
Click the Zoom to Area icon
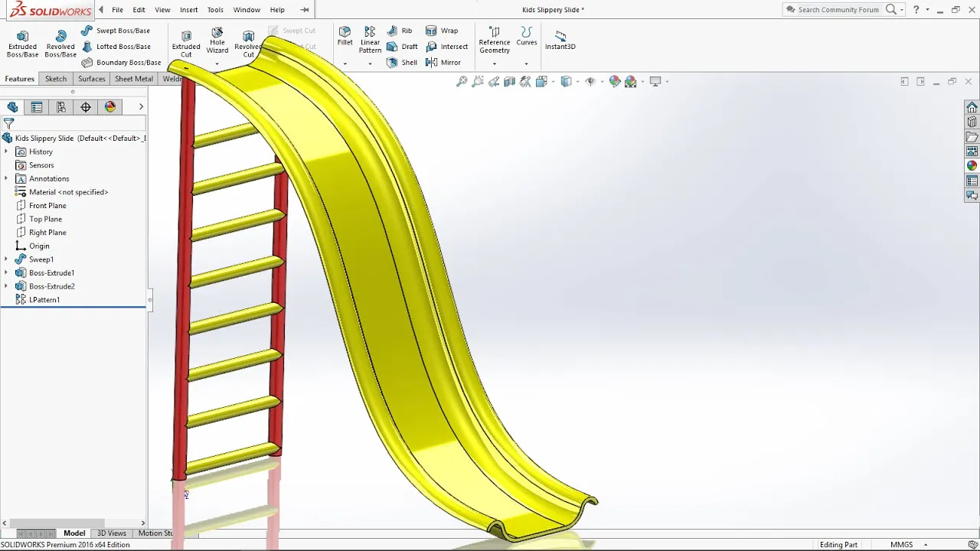(478, 81)
